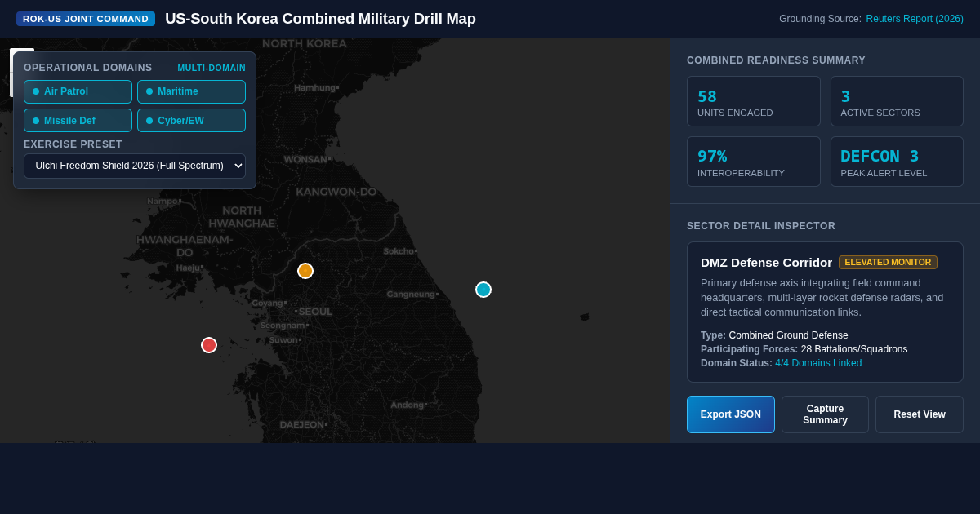Screen dimensions: 980x514
Task: Click the Combined Ground Defense type value
Action: pyautogui.click(x=788, y=335)
